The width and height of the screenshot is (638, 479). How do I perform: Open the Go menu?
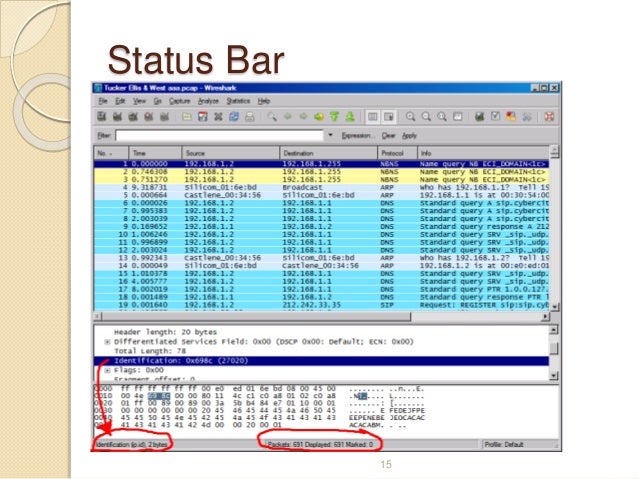point(157,101)
